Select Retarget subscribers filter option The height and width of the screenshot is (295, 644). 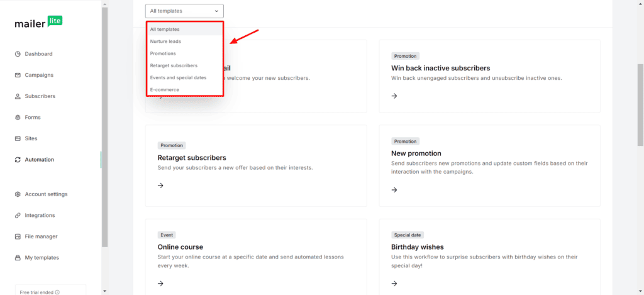coord(184,65)
